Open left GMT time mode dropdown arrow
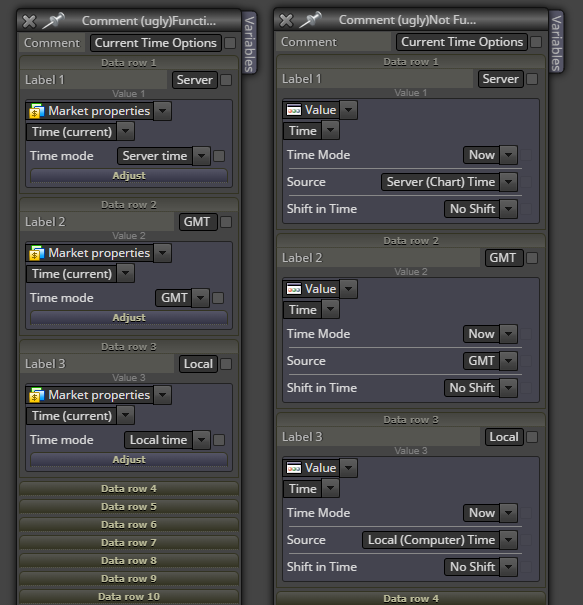This screenshot has height=605, width=583. point(201,298)
